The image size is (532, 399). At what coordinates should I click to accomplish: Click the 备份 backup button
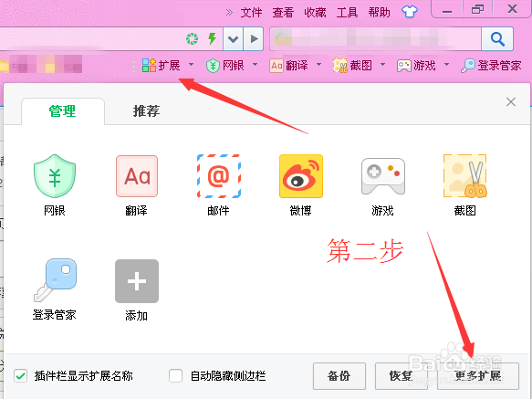tap(339, 376)
